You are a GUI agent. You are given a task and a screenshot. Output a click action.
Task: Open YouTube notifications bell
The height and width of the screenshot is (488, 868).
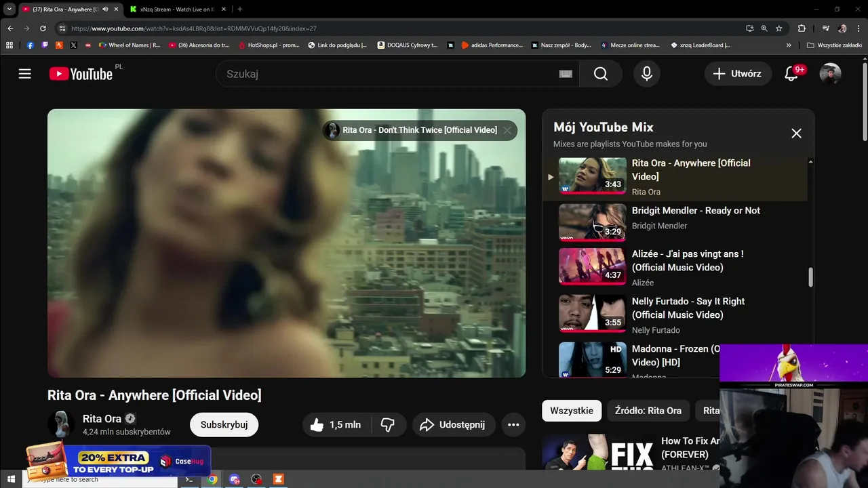[x=791, y=74]
